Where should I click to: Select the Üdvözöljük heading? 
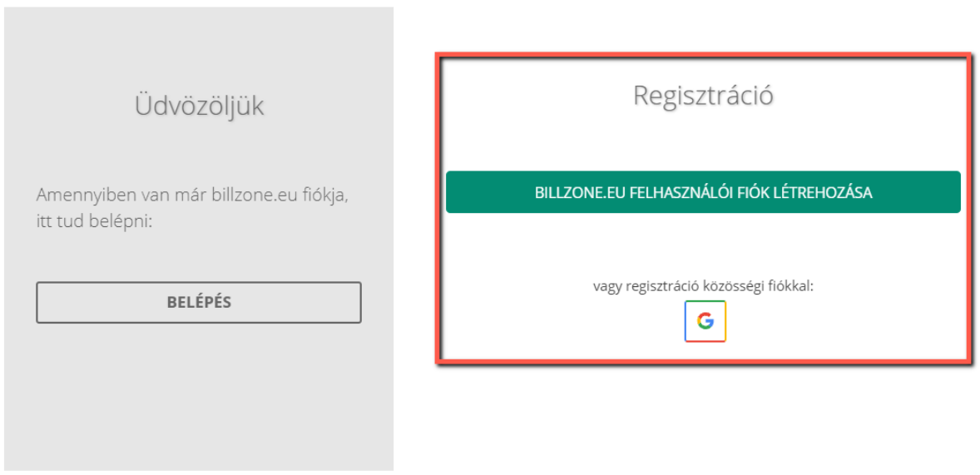click(199, 106)
